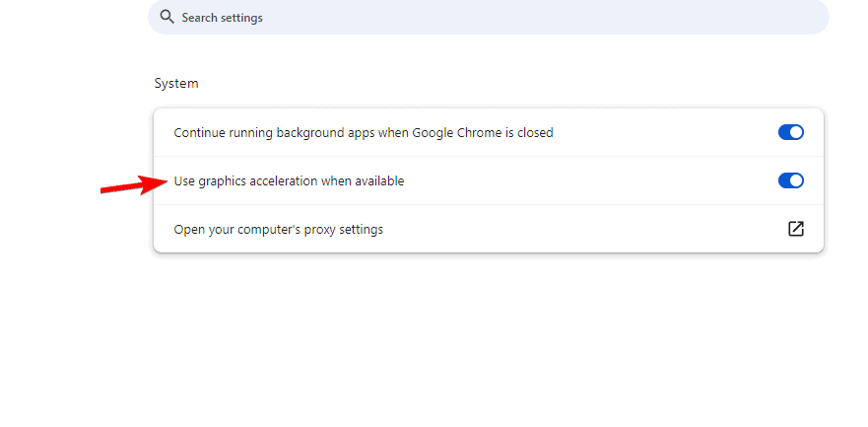Viewport: 868px width, 427px height.
Task: Click the System section heading
Action: pyautogui.click(x=176, y=84)
